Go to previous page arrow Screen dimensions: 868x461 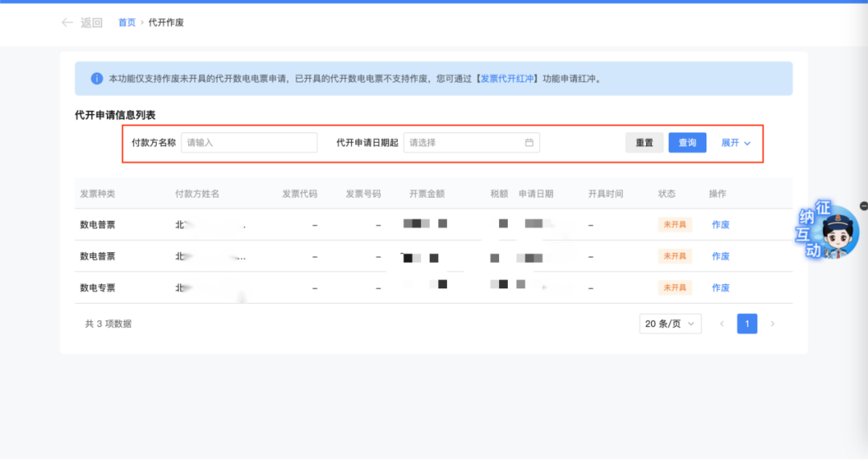(x=722, y=324)
